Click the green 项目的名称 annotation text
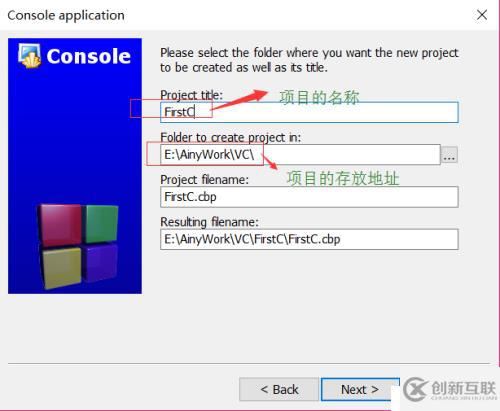This screenshot has height=411, width=500. pyautogui.click(x=319, y=98)
